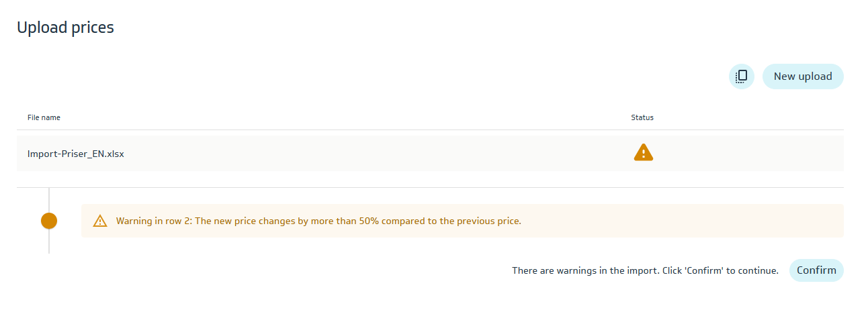This screenshot has height=312, width=868.
Task: Click the Status column header
Action: click(642, 117)
